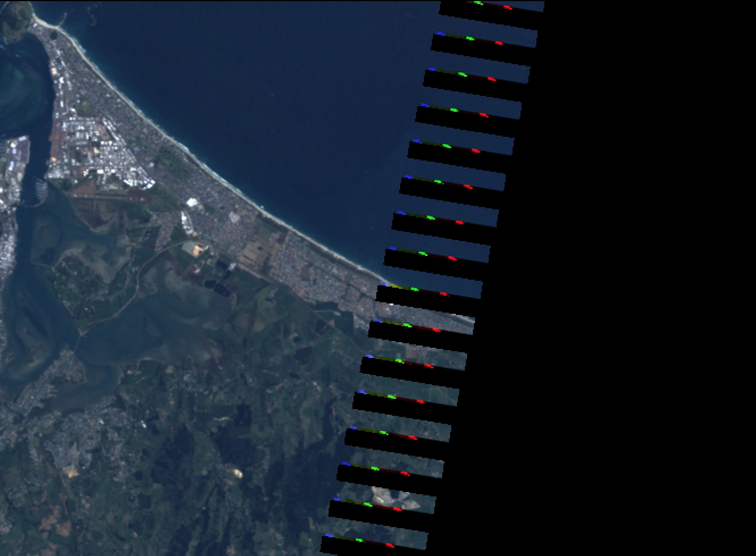Click the topmost red marker in striped band
Image resolution: width=756 pixels, height=556 pixels.
507,7
